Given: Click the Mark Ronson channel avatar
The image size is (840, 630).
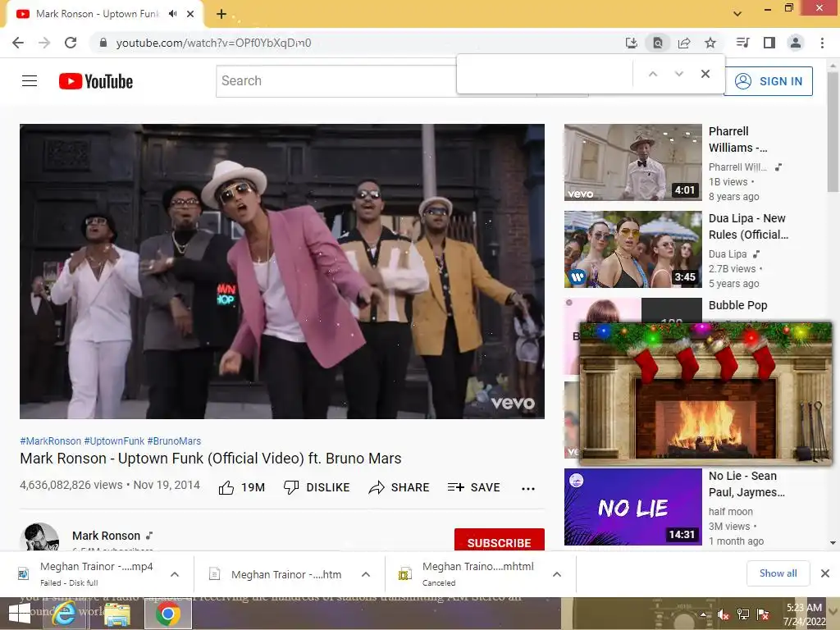Looking at the screenshot, I should tap(39, 537).
